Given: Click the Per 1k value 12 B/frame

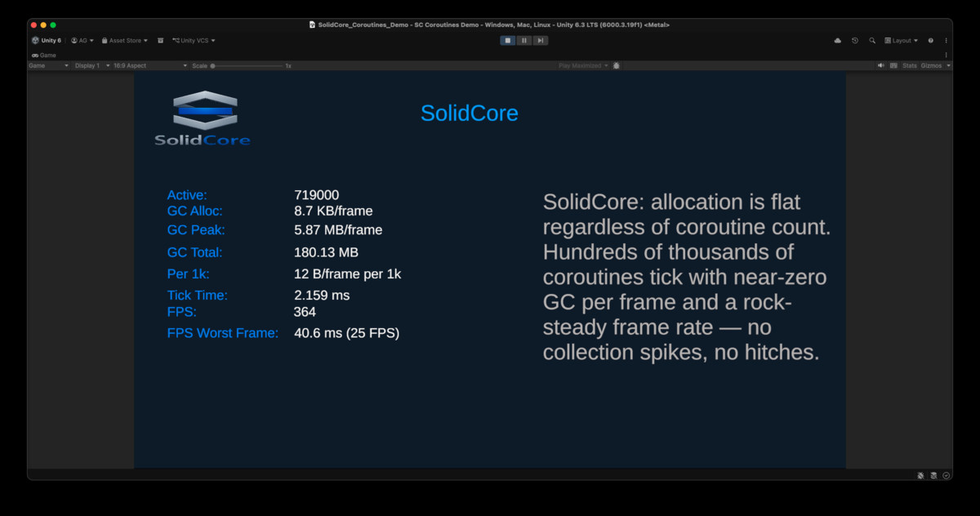Looking at the screenshot, I should coord(347,274).
